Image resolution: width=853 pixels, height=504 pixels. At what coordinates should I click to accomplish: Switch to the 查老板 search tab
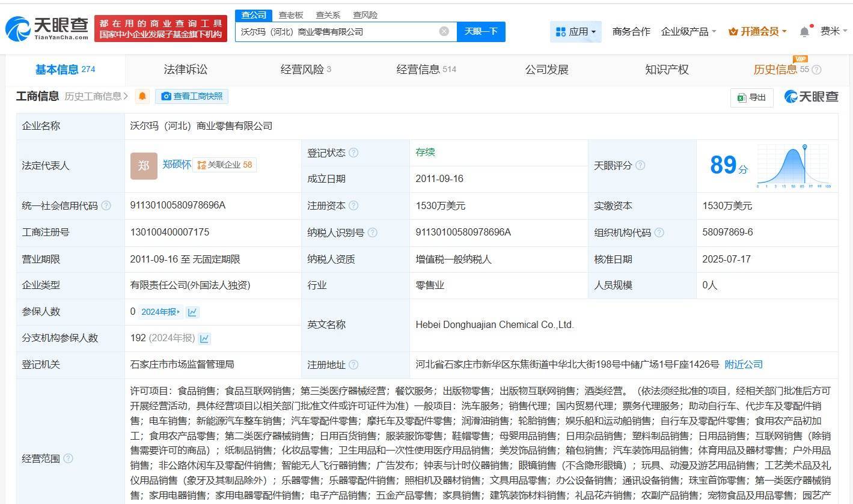[290, 15]
